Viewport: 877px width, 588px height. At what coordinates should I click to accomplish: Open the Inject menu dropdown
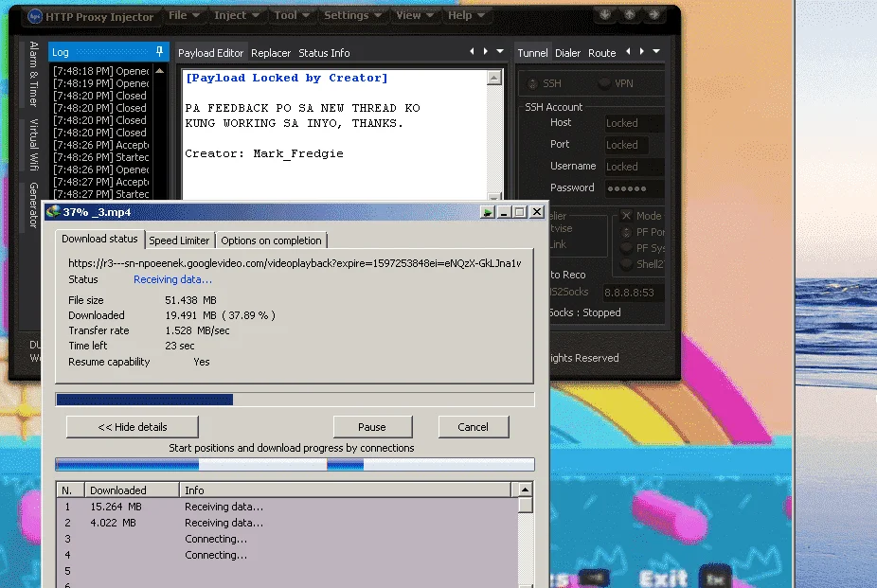click(236, 16)
